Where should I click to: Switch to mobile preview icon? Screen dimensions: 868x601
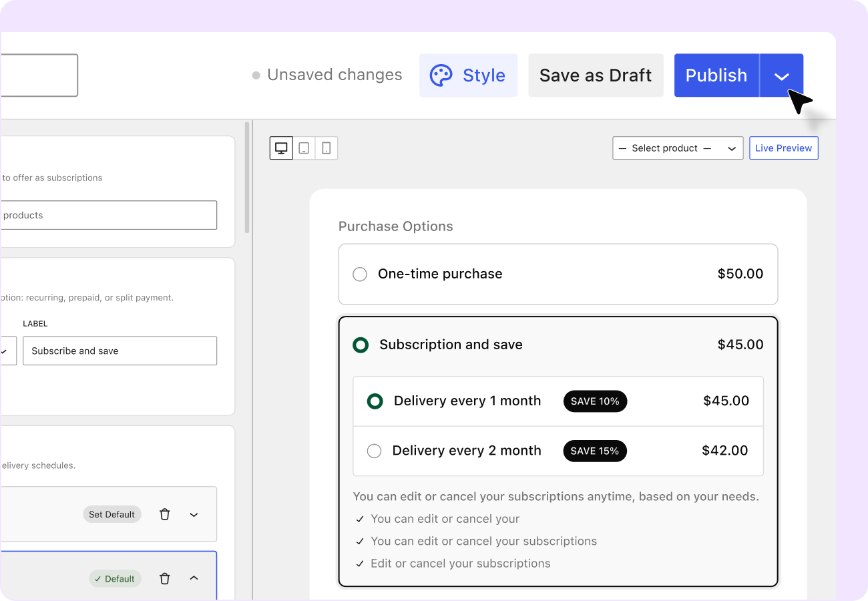[327, 148]
